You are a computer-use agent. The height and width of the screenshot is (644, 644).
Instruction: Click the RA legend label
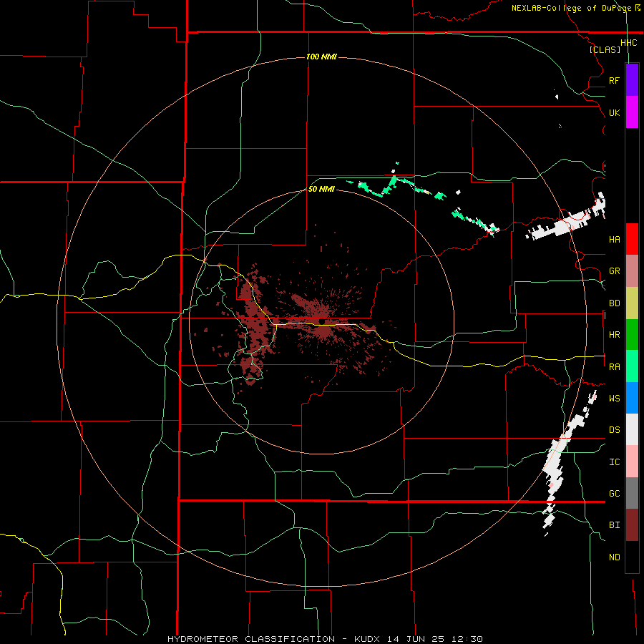pos(614,366)
